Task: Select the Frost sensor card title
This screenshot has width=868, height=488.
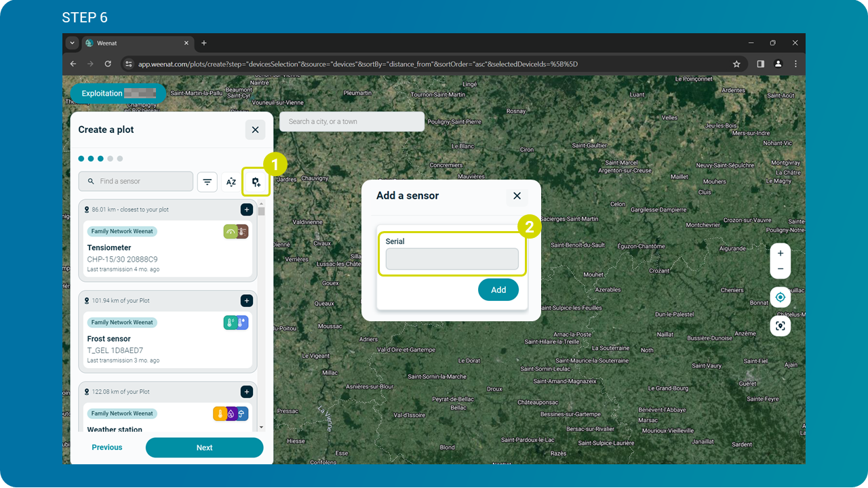Action: coord(109,339)
